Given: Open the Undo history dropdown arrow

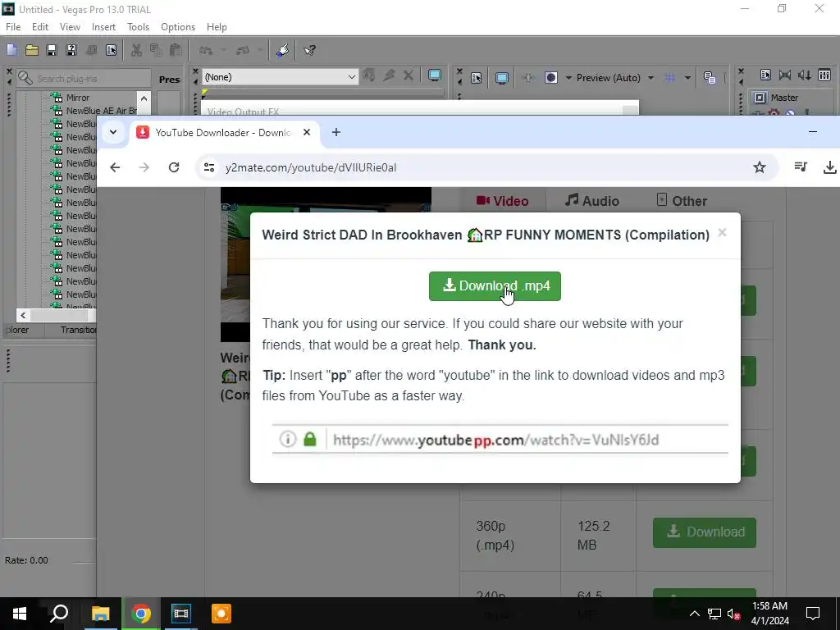Looking at the screenshot, I should pyautogui.click(x=223, y=50).
